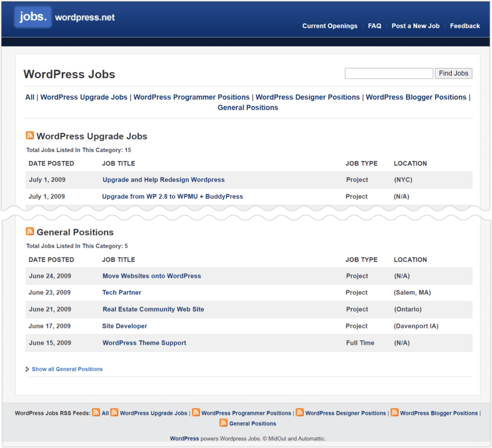Open the FAQ page from header
Screen dimensions: 492x448
pos(374,26)
